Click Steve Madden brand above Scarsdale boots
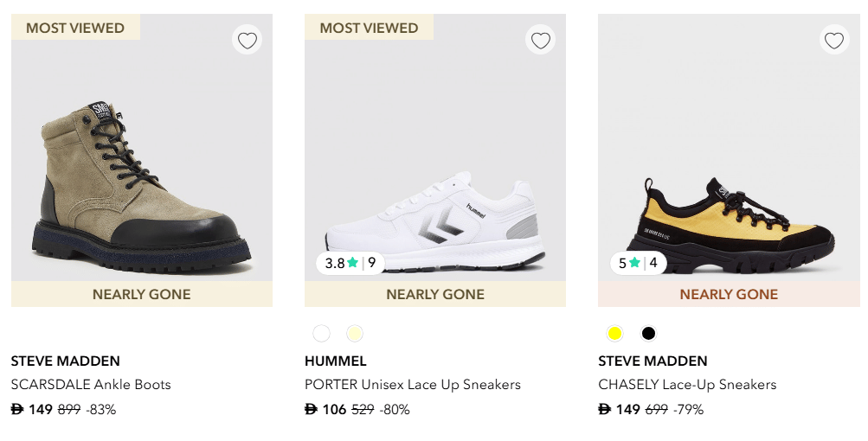Viewport: 868px width, 441px height. coord(66,361)
